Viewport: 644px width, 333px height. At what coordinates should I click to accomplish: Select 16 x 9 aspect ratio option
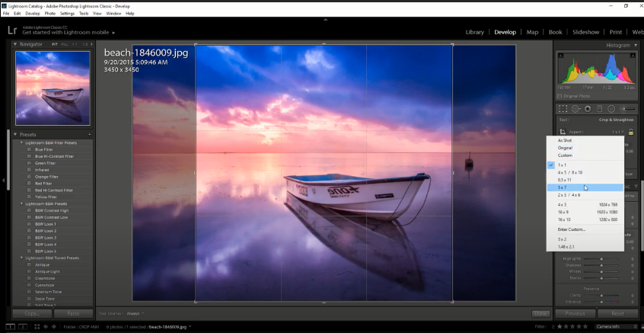[563, 213]
